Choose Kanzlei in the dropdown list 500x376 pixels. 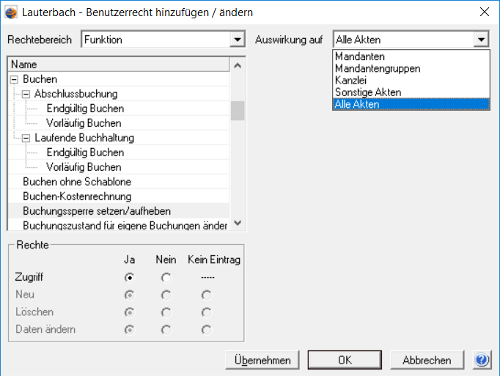click(x=411, y=80)
